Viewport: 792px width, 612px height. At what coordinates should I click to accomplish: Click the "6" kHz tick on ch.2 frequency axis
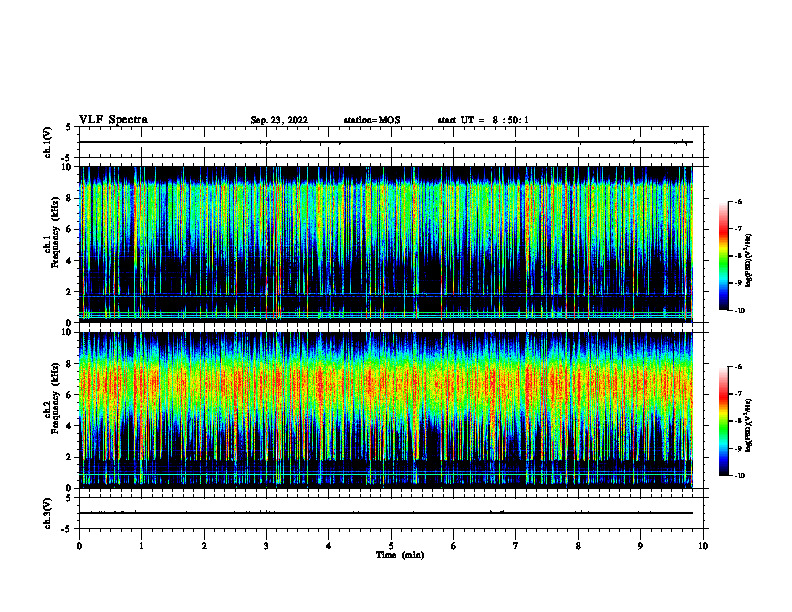pyautogui.click(x=70, y=395)
